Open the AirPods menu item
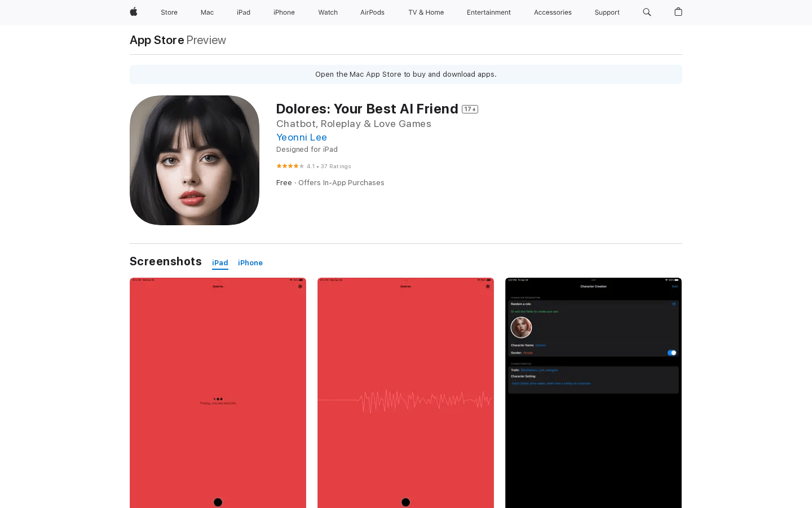The width and height of the screenshot is (812, 508). tap(372, 12)
